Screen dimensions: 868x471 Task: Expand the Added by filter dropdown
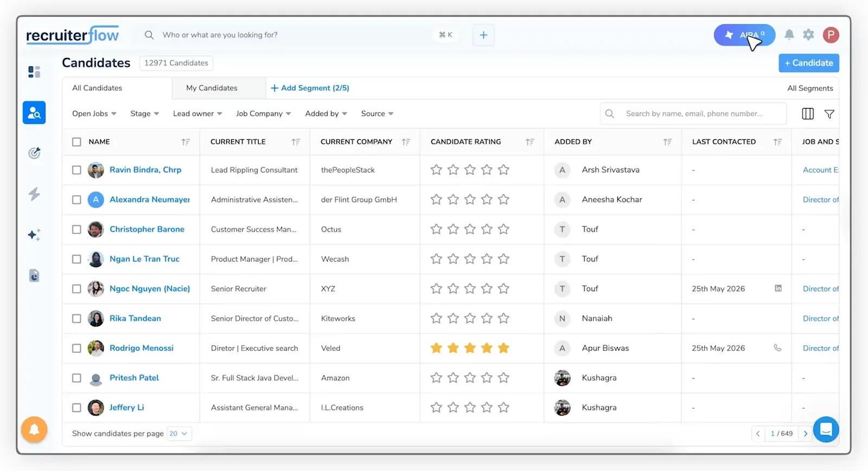coord(326,114)
